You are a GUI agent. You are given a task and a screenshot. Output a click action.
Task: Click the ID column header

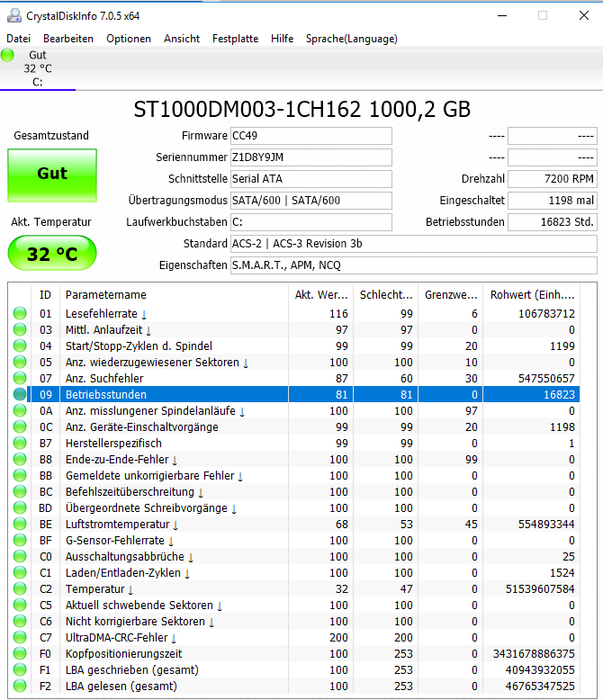(45, 294)
